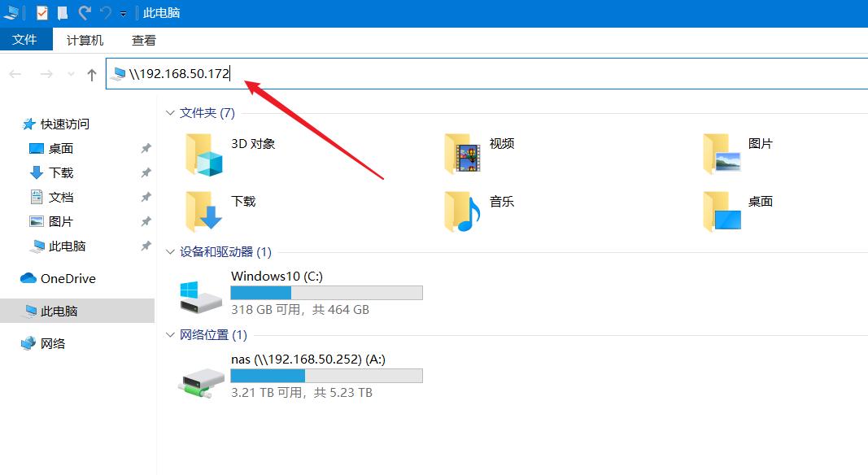The height and width of the screenshot is (475, 868).
Task: Switch to the 查看 ribbon tab
Action: (x=144, y=41)
